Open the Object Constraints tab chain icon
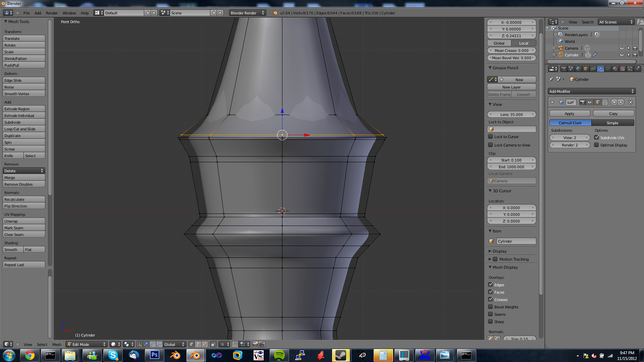Viewport: 644px width, 362px height. (x=593, y=69)
